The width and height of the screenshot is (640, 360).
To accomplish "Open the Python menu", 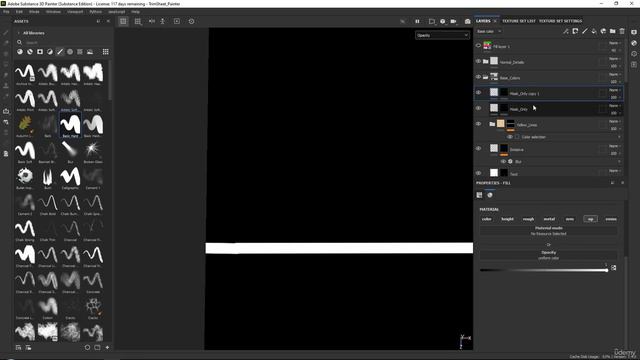I will coord(96,12).
